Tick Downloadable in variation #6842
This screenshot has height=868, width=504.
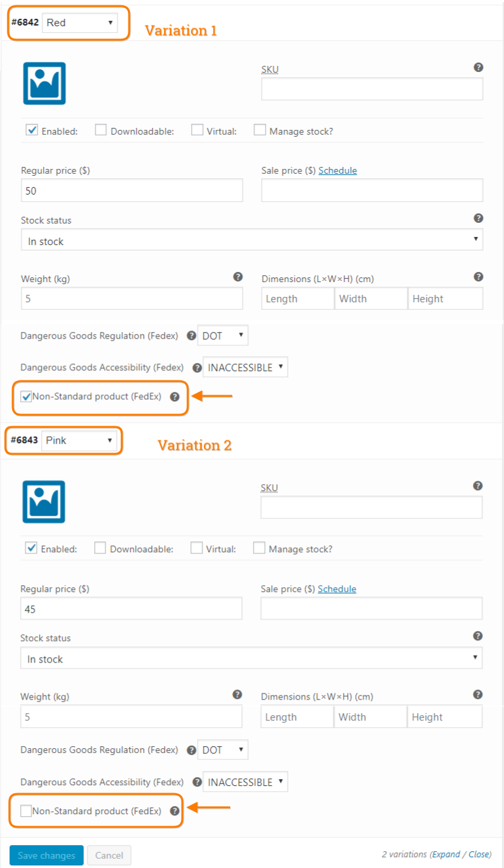click(x=100, y=130)
